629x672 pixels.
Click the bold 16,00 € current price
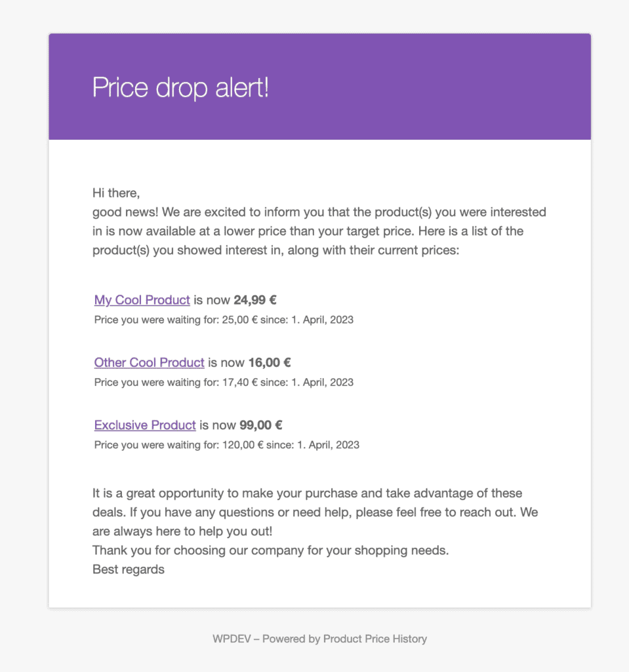270,362
